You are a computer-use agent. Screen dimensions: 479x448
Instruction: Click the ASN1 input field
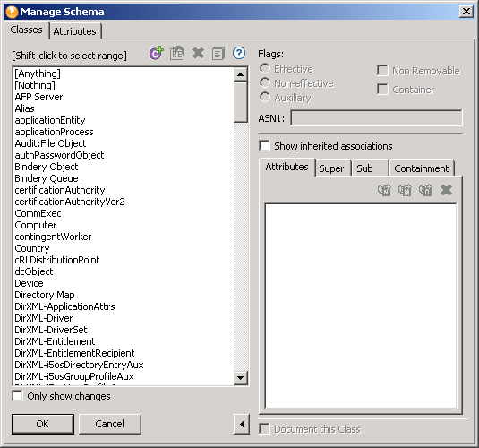click(x=376, y=118)
